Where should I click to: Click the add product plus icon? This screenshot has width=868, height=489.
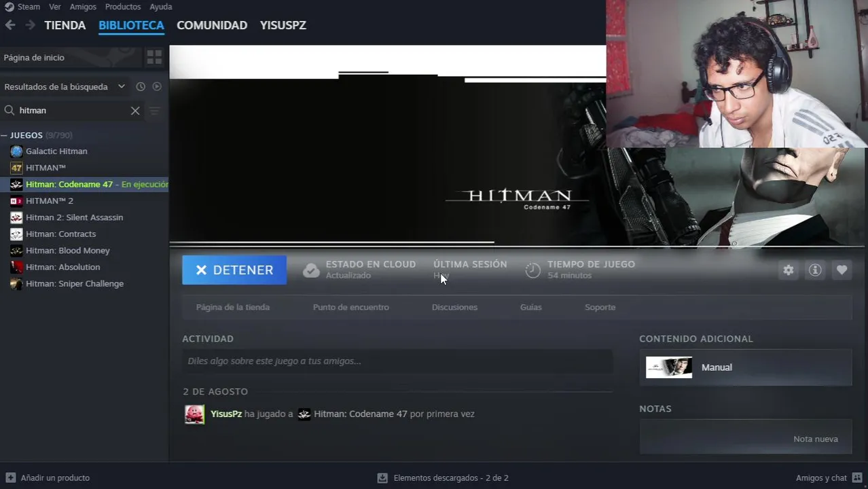point(10,478)
